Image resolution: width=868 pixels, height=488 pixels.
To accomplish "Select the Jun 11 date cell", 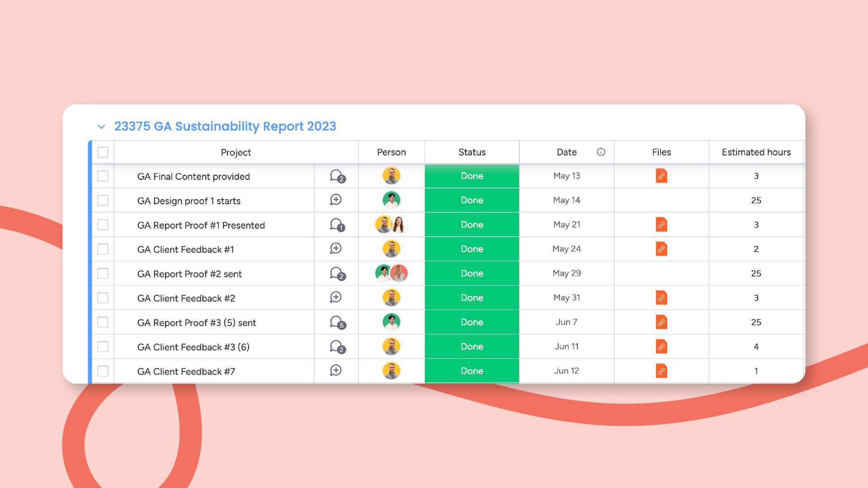I will [567, 347].
